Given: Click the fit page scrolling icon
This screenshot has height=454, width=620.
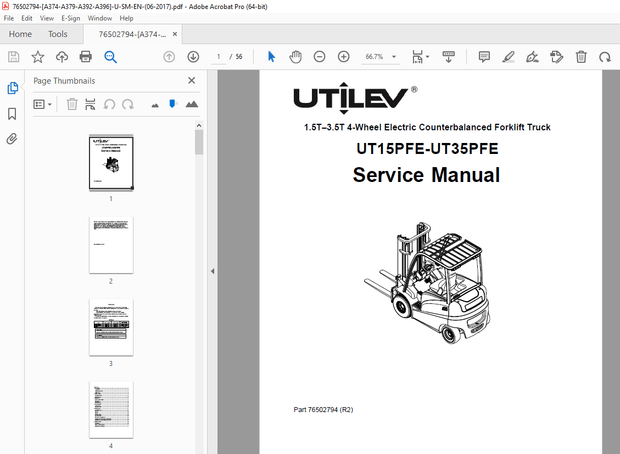Looking at the screenshot, I should tap(418, 57).
